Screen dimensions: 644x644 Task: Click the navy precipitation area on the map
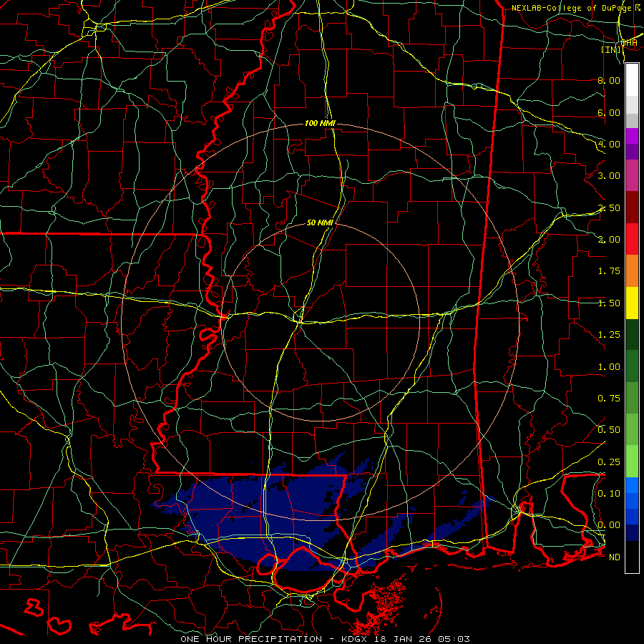tap(246, 513)
